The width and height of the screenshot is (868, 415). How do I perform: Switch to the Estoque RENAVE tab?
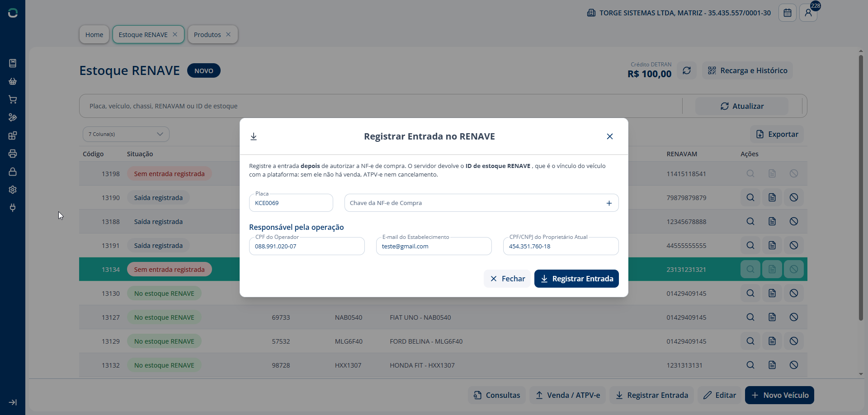coord(143,35)
